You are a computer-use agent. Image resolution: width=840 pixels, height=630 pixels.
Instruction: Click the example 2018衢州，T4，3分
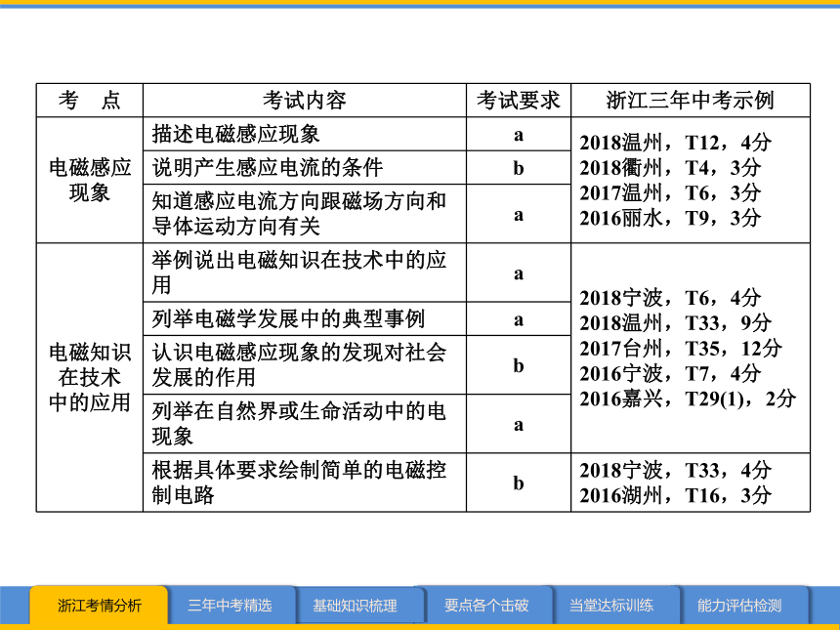670,168
